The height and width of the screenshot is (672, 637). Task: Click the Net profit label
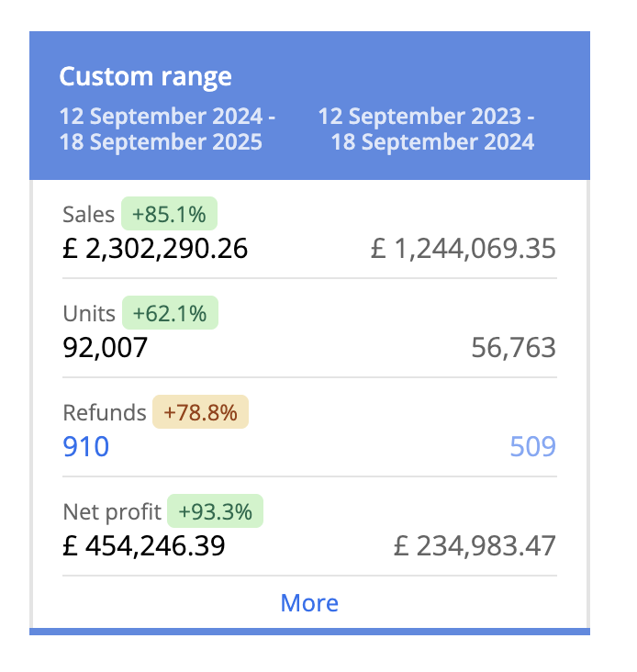112,512
